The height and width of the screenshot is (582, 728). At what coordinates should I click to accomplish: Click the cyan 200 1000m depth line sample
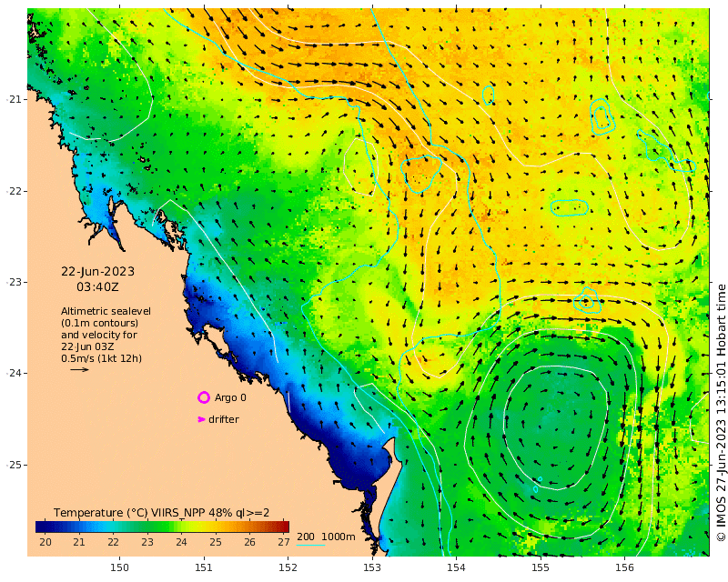click(310, 545)
